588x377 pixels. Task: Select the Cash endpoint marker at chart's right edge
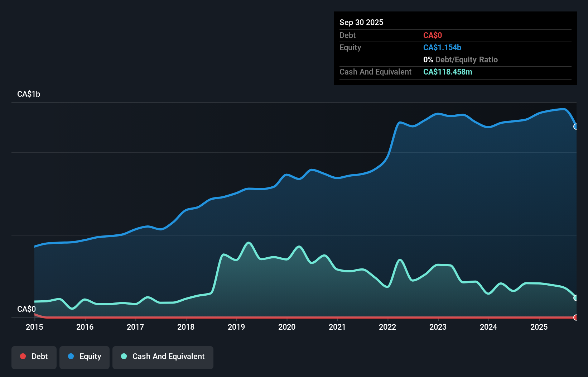pyautogui.click(x=576, y=298)
